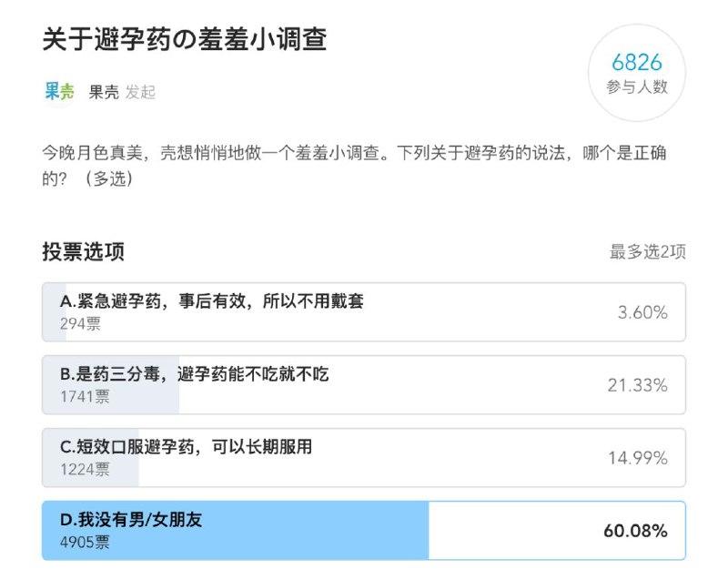Click the 3.60% result for option A
The height and width of the screenshot is (580, 728).
tap(642, 312)
